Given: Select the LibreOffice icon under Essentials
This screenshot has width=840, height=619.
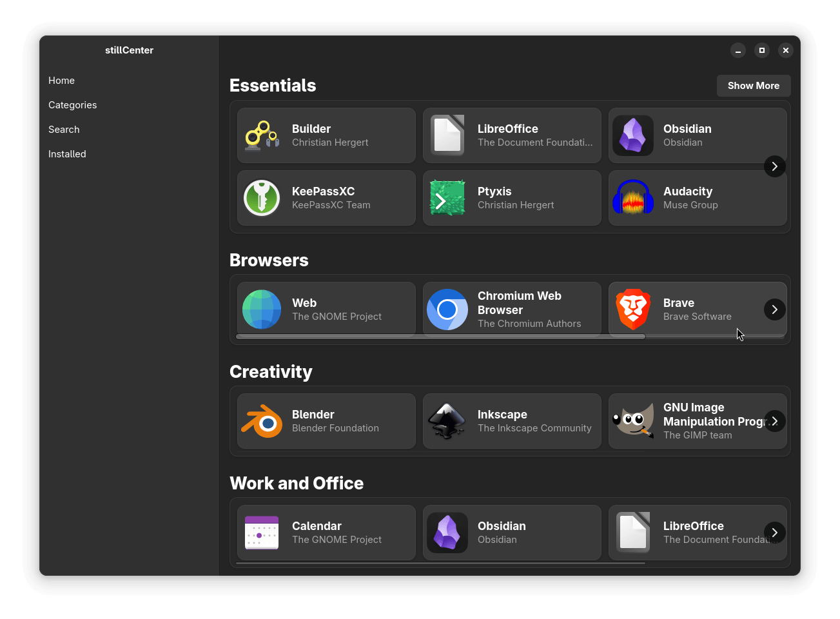Looking at the screenshot, I should (x=447, y=135).
